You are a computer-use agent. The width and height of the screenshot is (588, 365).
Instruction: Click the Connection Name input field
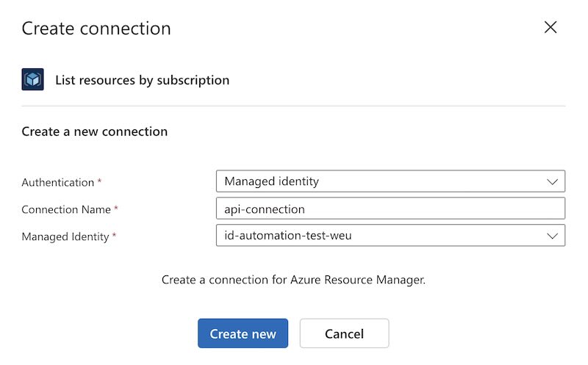coord(390,209)
